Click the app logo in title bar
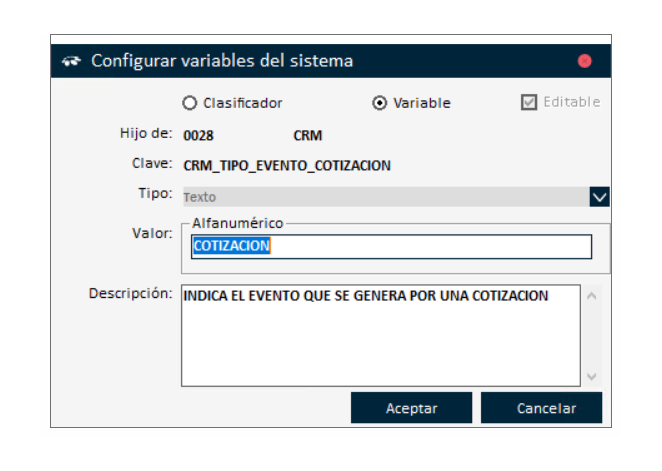The image size is (662, 471). click(x=70, y=61)
